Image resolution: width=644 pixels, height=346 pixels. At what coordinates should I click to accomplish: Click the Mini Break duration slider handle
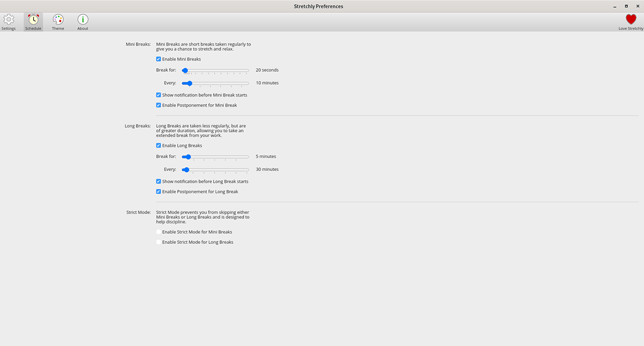pyautogui.click(x=185, y=70)
